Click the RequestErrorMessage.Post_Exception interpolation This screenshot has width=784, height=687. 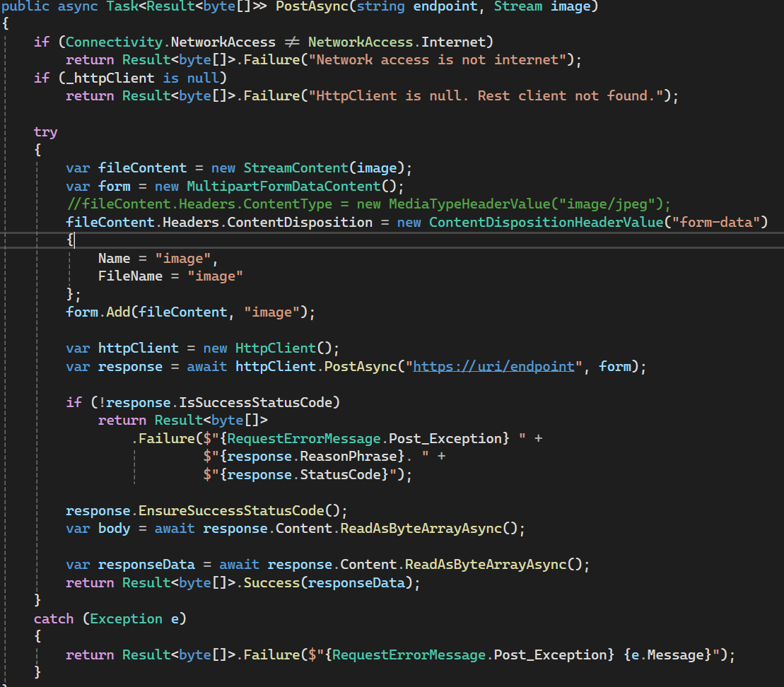368,438
